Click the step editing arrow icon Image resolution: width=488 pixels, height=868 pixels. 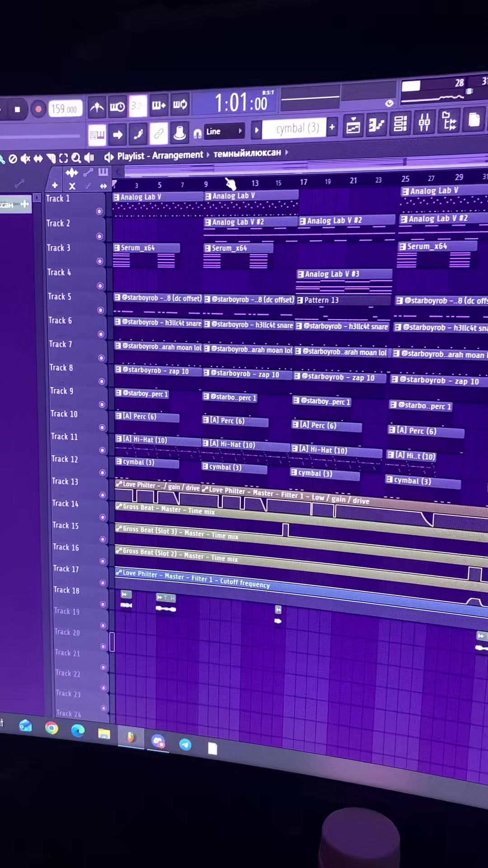(117, 134)
